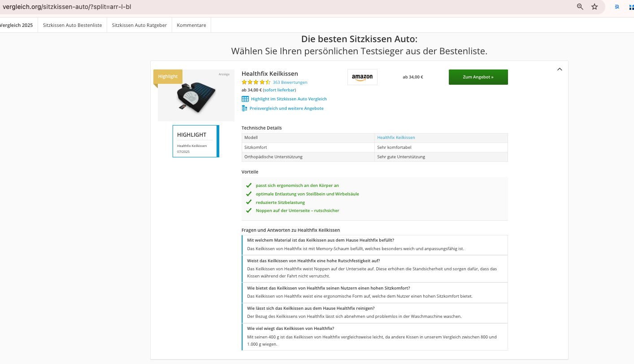Bookmark this page with the star icon
This screenshot has width=634, height=364.
pos(595,7)
